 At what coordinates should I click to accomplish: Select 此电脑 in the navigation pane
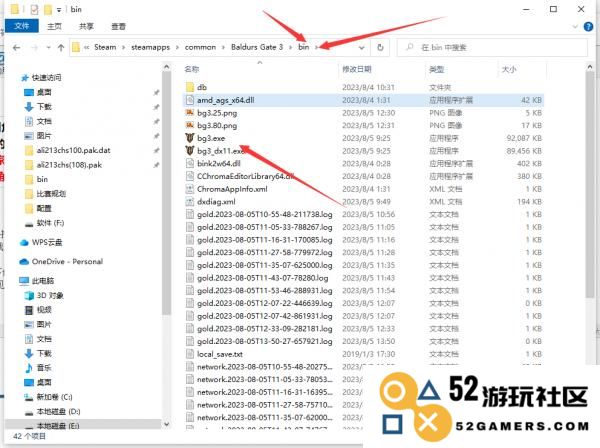tap(43, 281)
